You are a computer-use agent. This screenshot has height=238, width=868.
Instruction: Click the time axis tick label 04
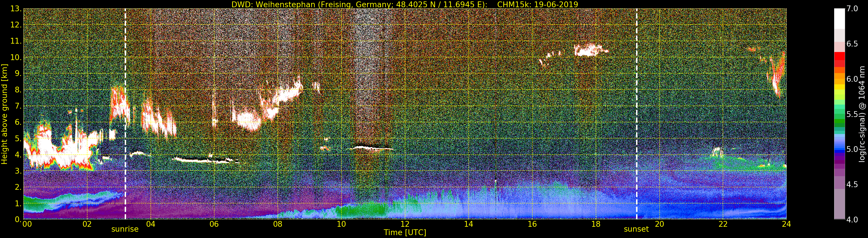pyautogui.click(x=151, y=224)
